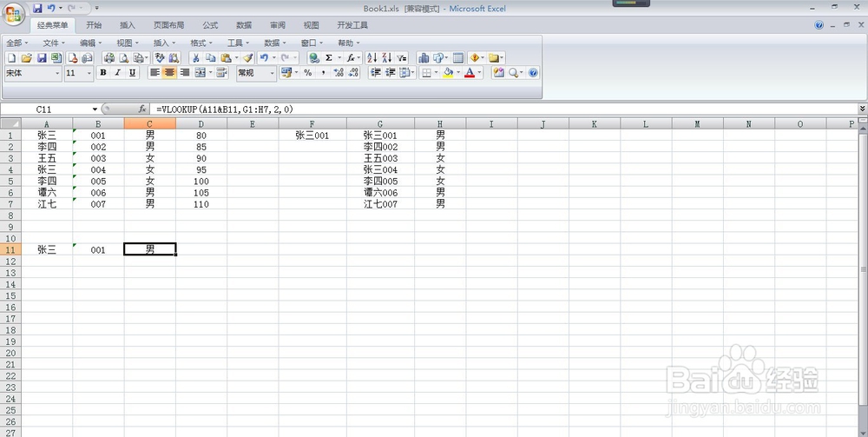Select column H header
The width and height of the screenshot is (868, 437).
pos(440,124)
